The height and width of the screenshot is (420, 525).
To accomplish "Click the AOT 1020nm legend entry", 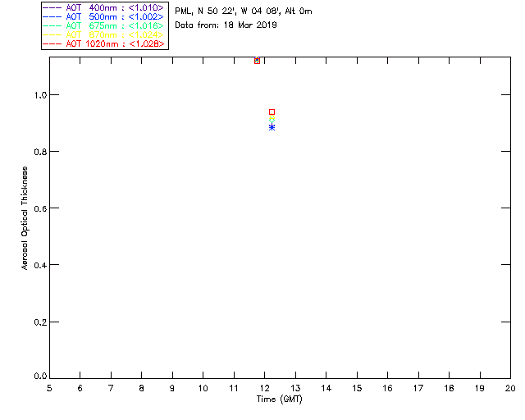I will click(x=103, y=43).
